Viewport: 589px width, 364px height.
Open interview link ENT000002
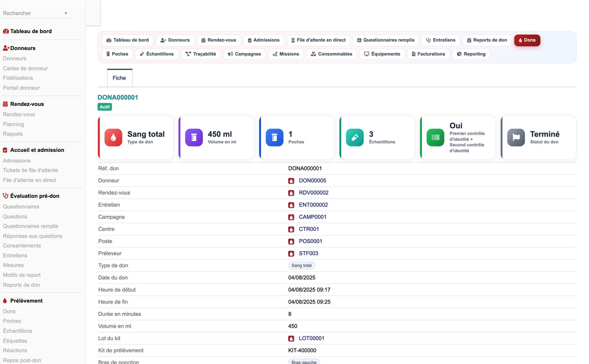click(313, 205)
